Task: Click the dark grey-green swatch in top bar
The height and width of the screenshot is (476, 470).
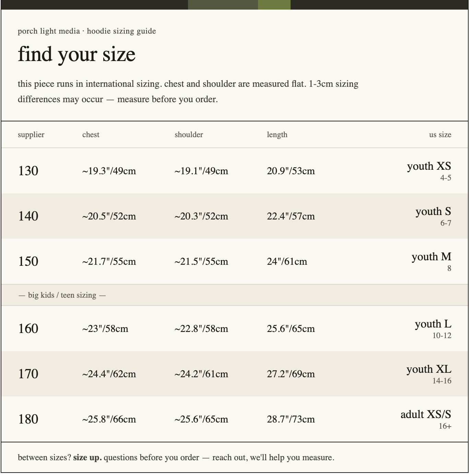Action: (223, 5)
